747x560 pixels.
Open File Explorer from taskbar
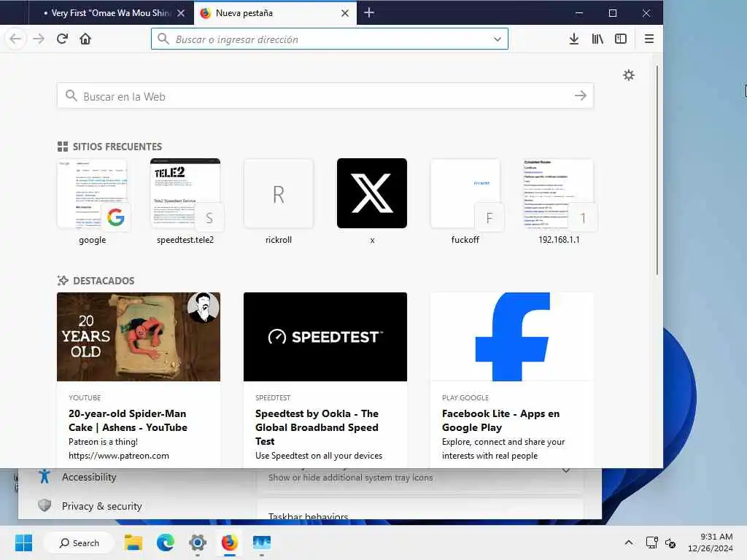click(133, 542)
